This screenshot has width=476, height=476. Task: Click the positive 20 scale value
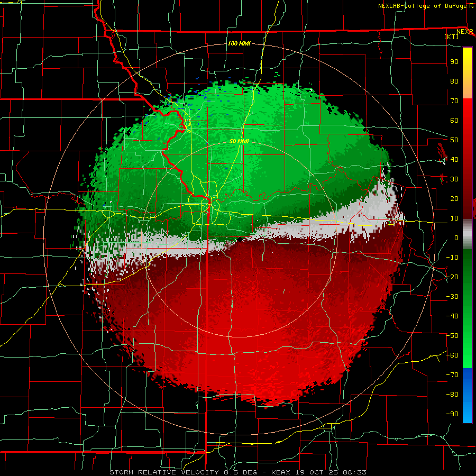pos(454,198)
